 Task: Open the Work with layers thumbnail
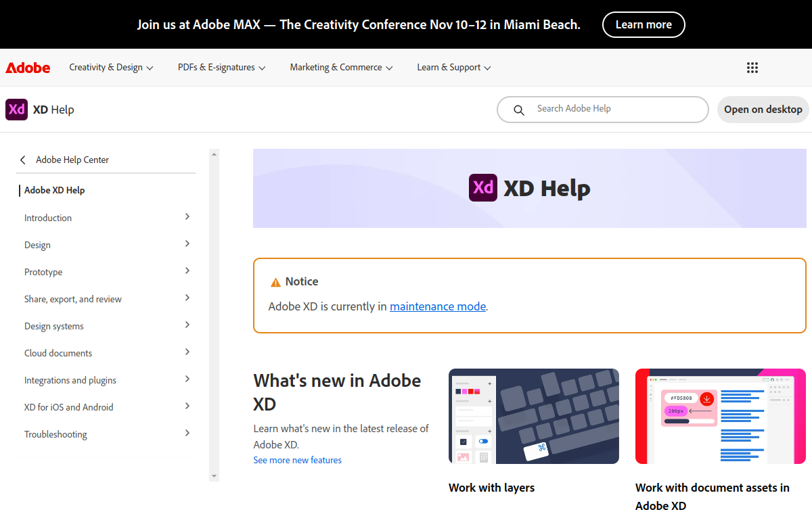point(534,416)
